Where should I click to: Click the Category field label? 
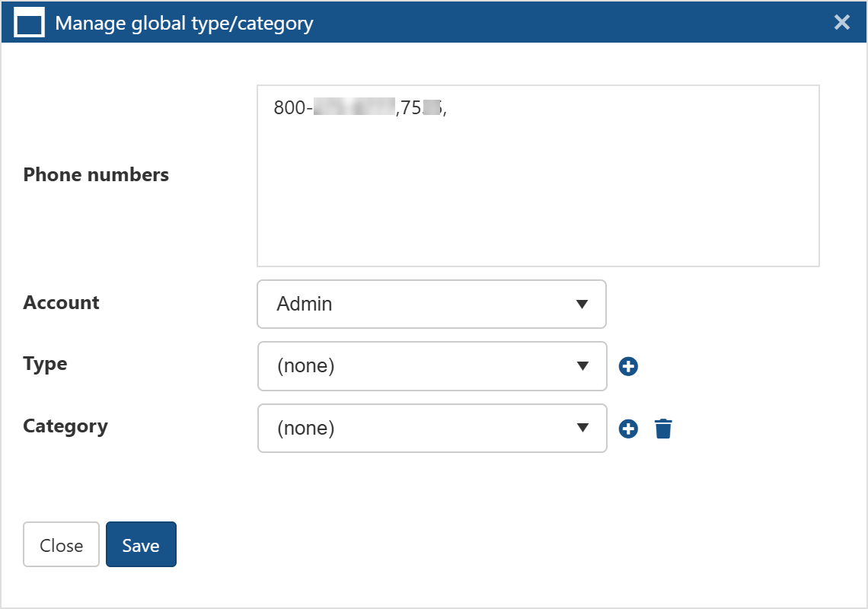65,426
